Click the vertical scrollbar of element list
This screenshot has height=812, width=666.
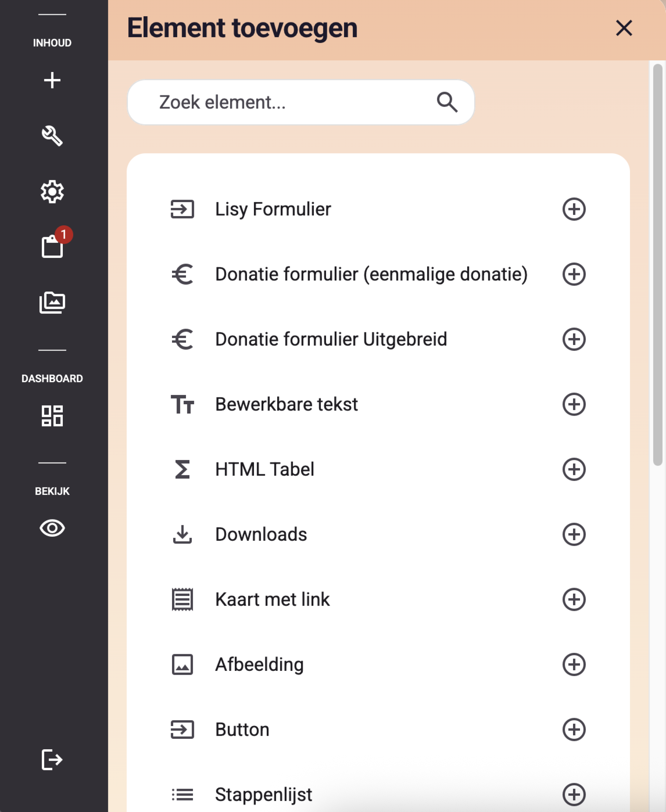pos(658,265)
